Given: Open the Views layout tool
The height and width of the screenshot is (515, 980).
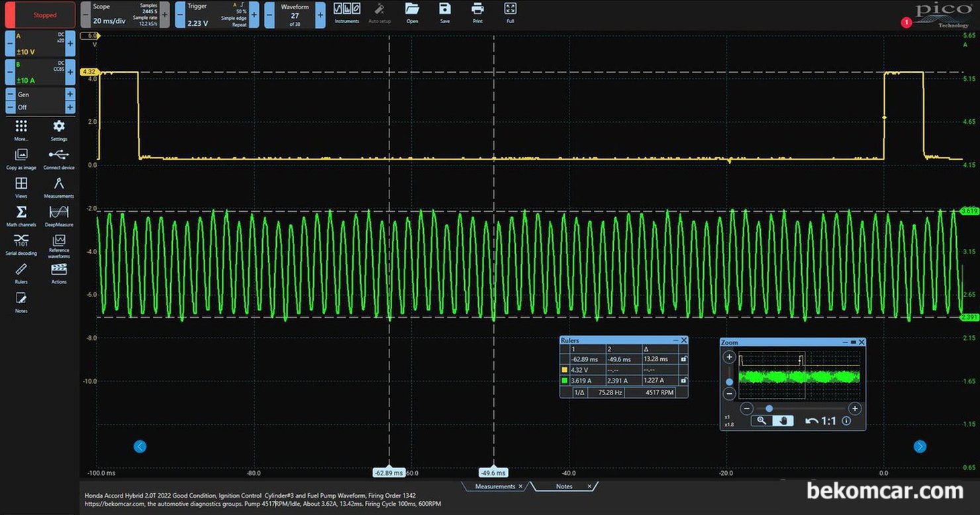Looking at the screenshot, I should (x=21, y=187).
